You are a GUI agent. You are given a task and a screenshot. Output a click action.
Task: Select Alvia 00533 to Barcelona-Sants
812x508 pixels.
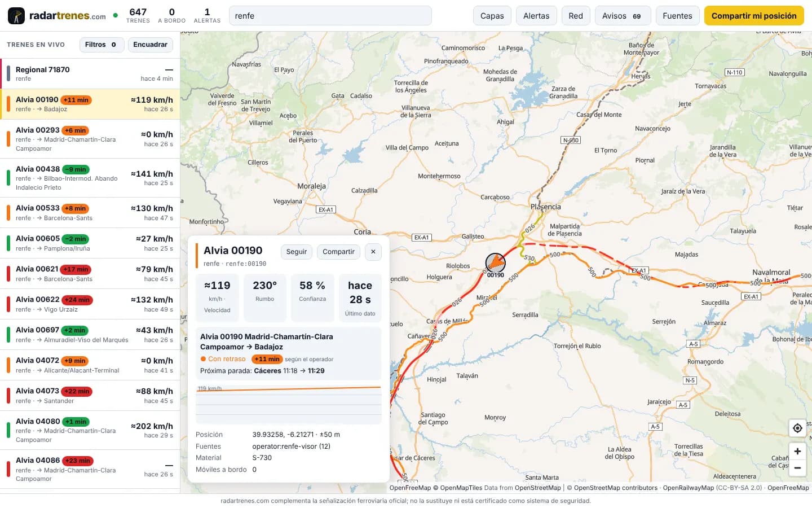click(90, 213)
